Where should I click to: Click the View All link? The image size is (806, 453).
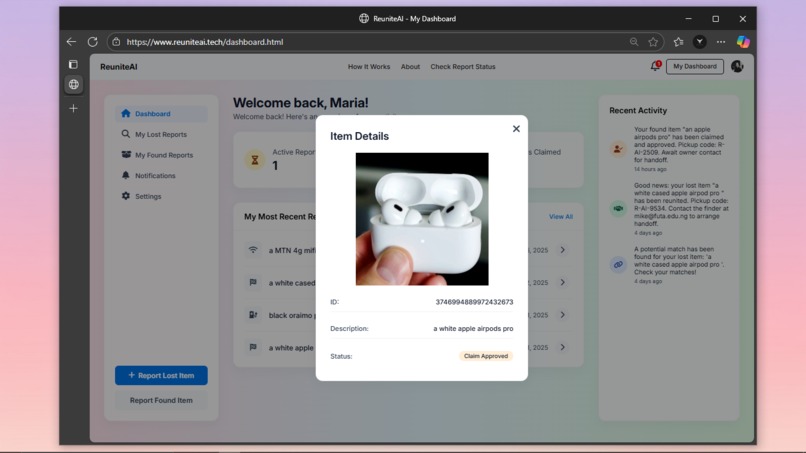click(560, 216)
